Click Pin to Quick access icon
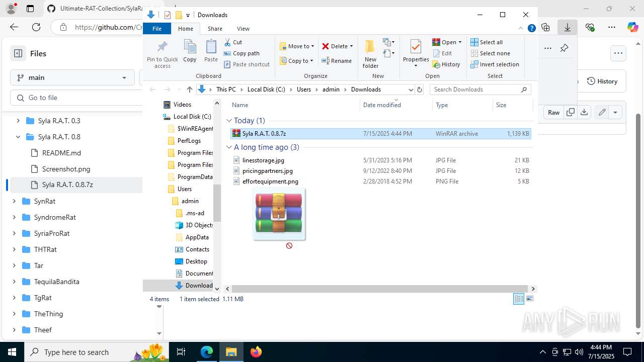This screenshot has height=362, width=644. pos(162,54)
